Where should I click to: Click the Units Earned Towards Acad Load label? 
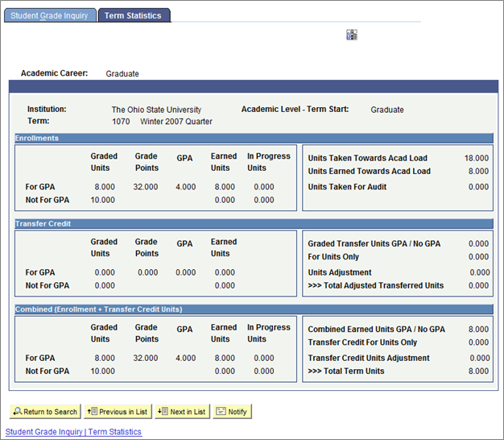pyautogui.click(x=369, y=171)
